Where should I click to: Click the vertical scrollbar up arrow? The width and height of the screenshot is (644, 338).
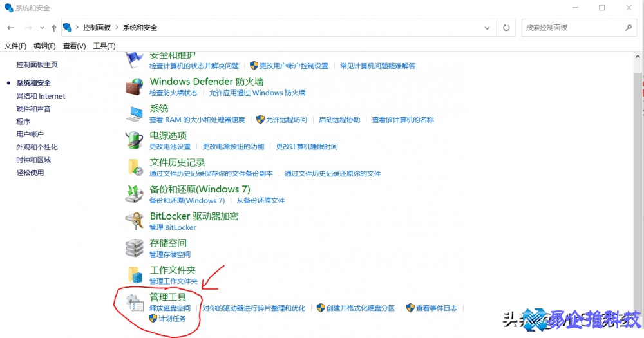pos(638,57)
